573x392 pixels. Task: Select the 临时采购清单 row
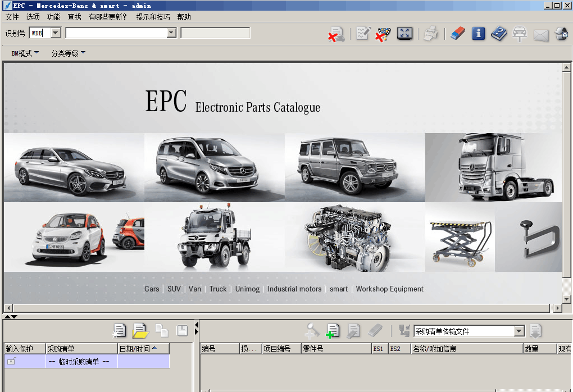point(87,361)
